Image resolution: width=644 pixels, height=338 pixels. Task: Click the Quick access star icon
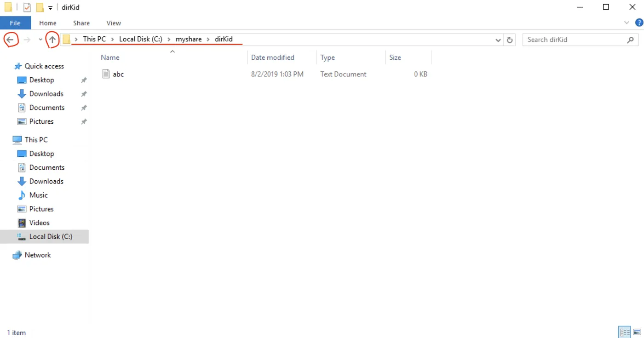pyautogui.click(x=18, y=66)
